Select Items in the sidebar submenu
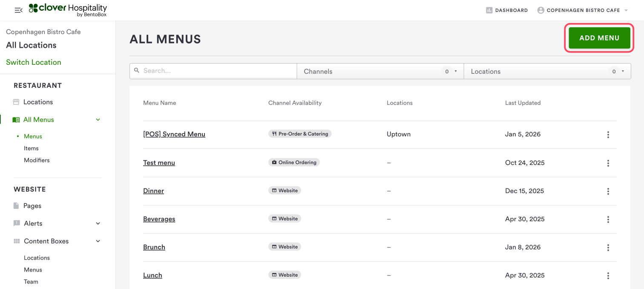Viewport: 644px width, 289px height. point(31,148)
